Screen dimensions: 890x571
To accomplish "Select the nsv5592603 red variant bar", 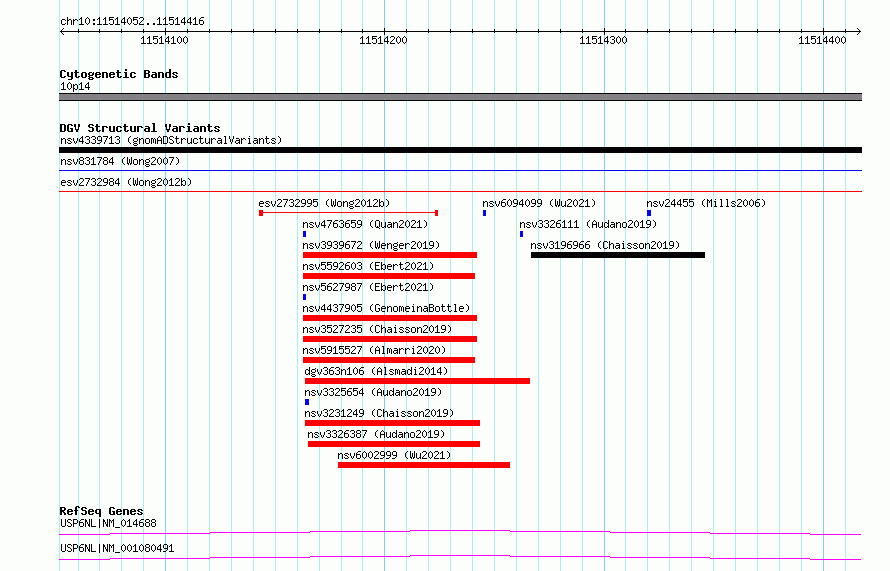I will pos(389,276).
